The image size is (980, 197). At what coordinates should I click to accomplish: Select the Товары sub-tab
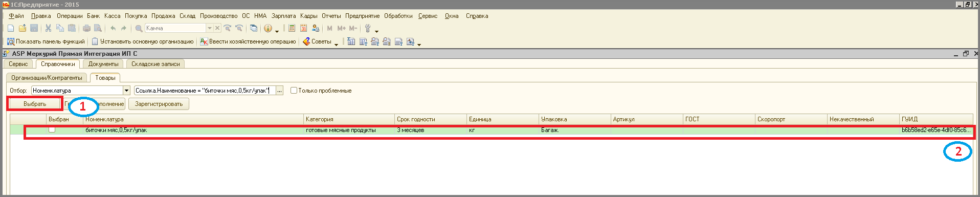point(105,78)
